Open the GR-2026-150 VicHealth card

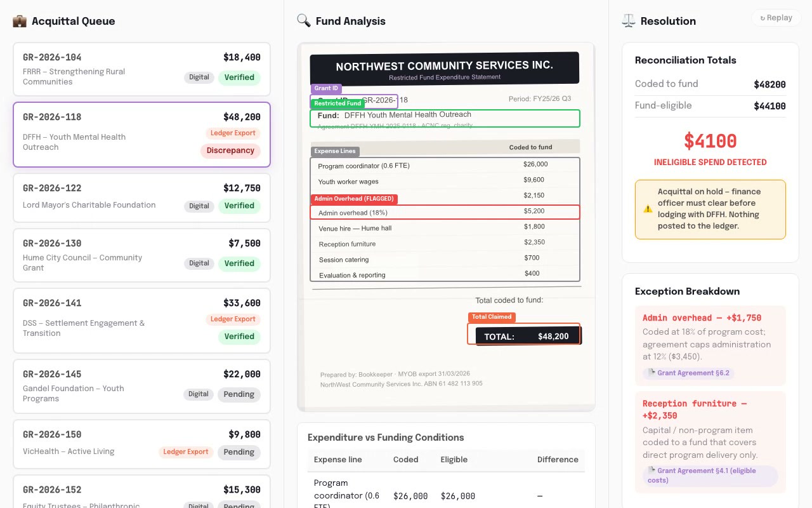(141, 444)
